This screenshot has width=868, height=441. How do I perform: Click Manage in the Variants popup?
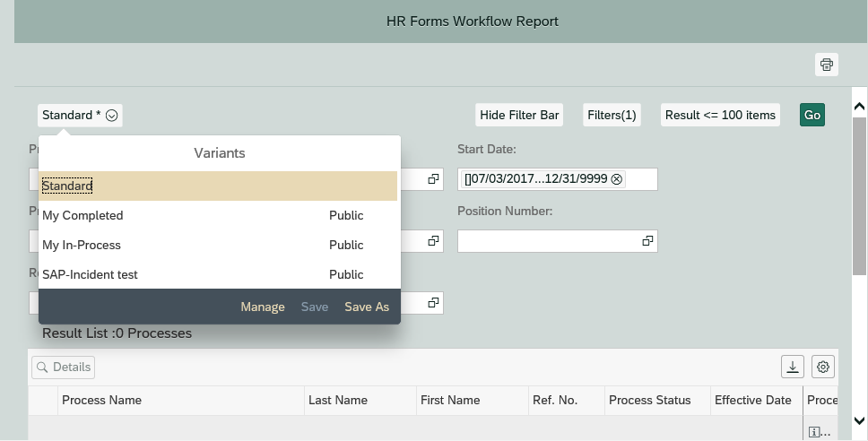[263, 307]
